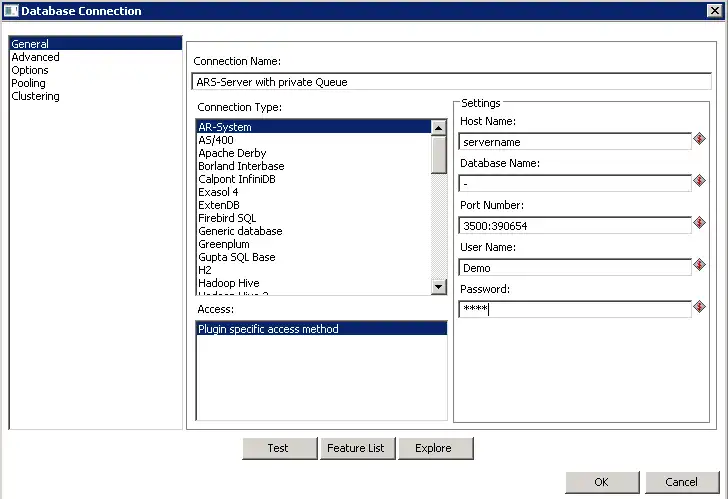The width and height of the screenshot is (728, 499).
Task: Click the User Name input field
Action: 575,267
